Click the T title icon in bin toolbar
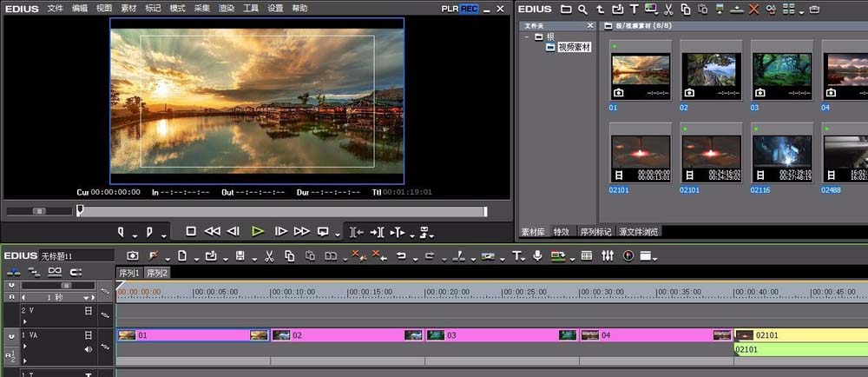The height and width of the screenshot is (377, 868). [635, 9]
